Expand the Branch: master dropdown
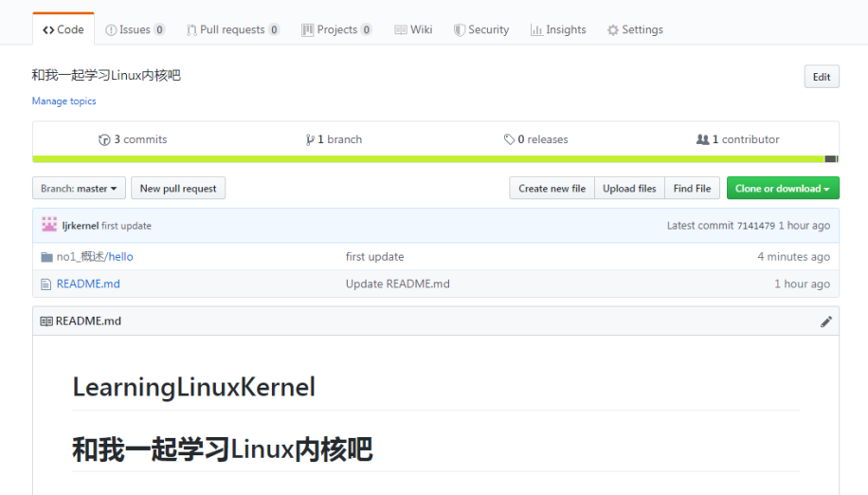This screenshot has width=868, height=495. [79, 189]
